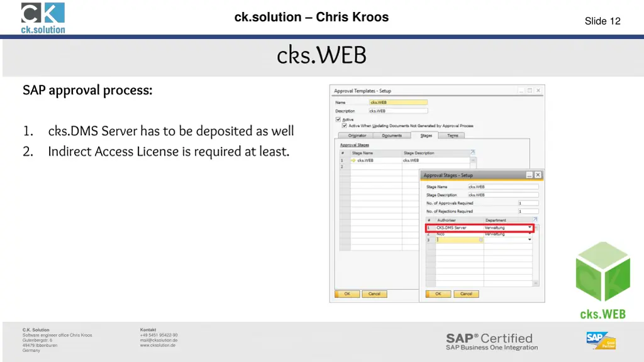The image size is (644, 362).
Task: Select the Nico authoriser cell
Action: tap(460, 234)
